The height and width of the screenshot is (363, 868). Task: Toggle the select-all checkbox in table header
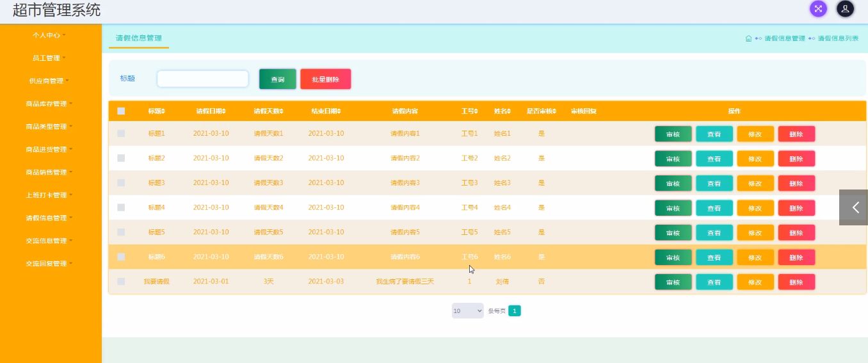click(x=121, y=111)
